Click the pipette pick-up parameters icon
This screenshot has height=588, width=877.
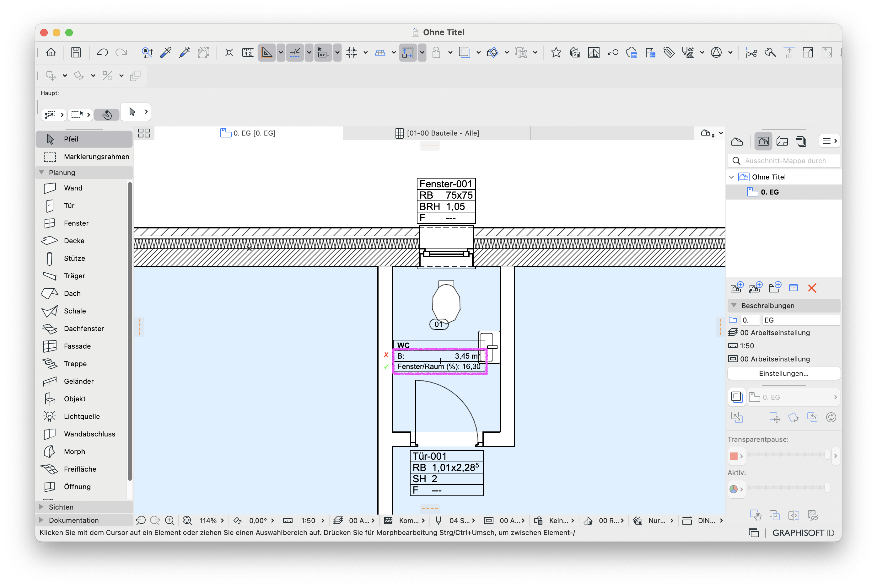166,52
